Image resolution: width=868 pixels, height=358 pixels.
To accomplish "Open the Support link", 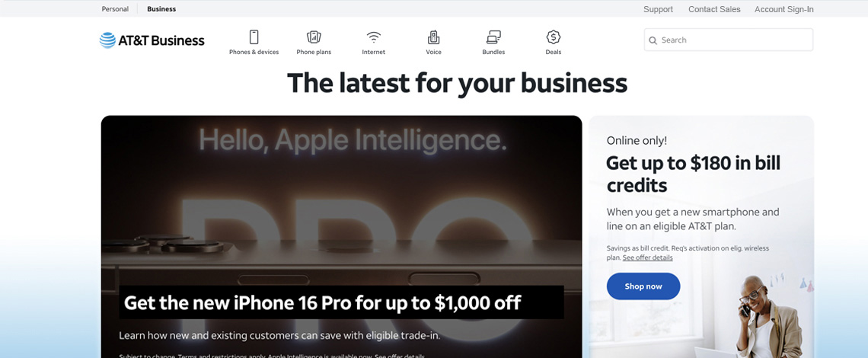I will pyautogui.click(x=658, y=9).
